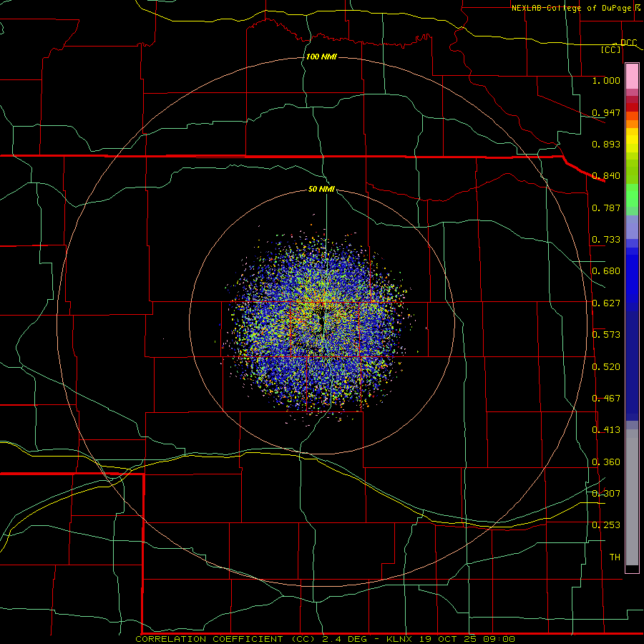
Task: Click the 0.360 color scale value
Action: (606, 462)
